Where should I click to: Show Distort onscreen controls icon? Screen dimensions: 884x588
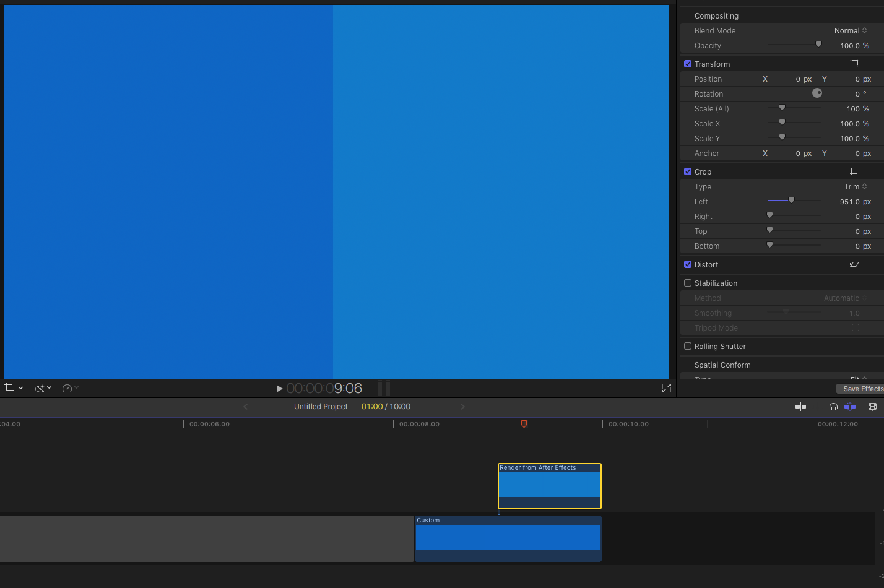[x=854, y=264]
